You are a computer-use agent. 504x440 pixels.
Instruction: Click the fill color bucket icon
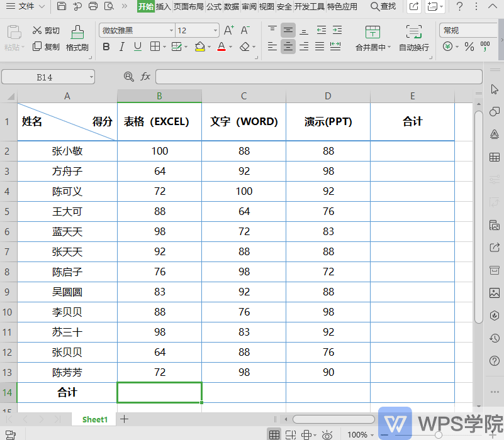pyautogui.click(x=200, y=47)
